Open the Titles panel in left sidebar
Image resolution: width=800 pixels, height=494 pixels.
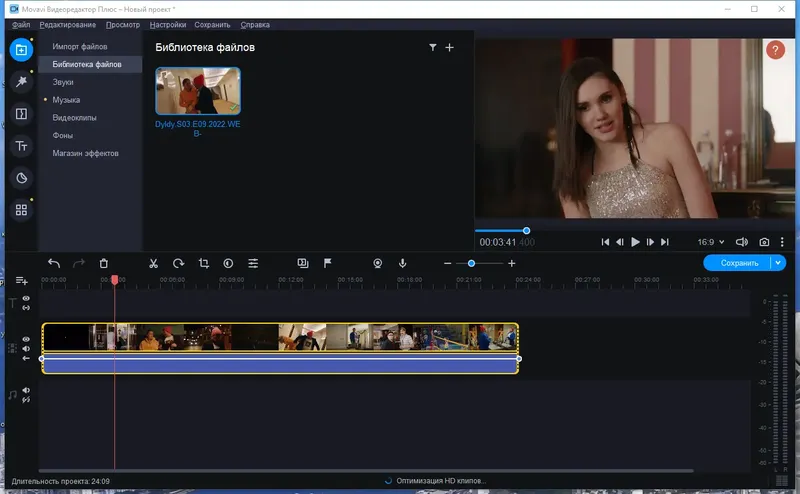point(20,146)
